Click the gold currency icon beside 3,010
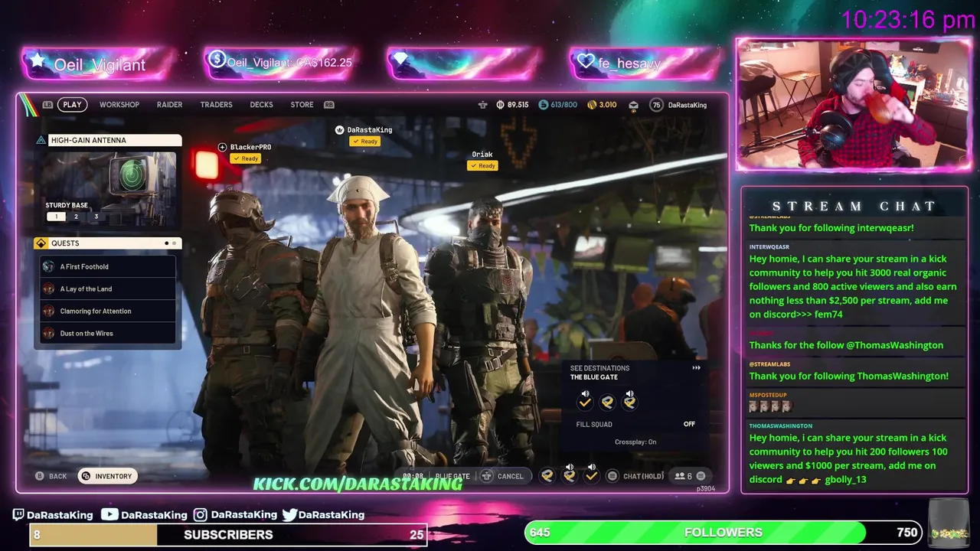This screenshot has height=551, width=980. [591, 105]
